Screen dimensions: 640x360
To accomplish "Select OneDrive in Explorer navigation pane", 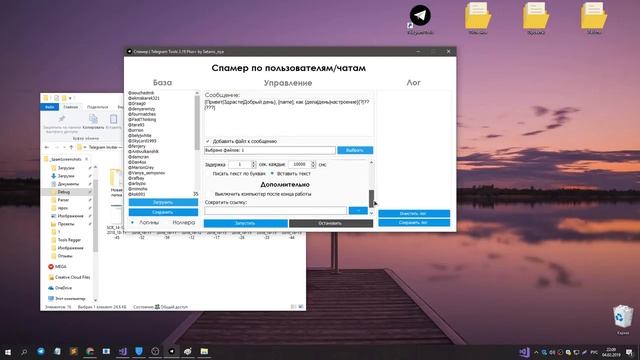I will click(60, 288).
